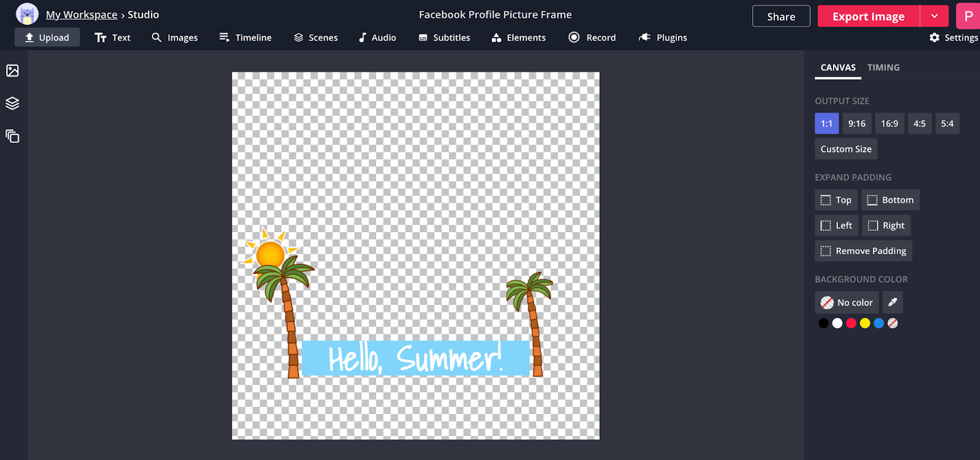Open the Audio tool
The height and width of the screenshot is (460, 980).
377,37
